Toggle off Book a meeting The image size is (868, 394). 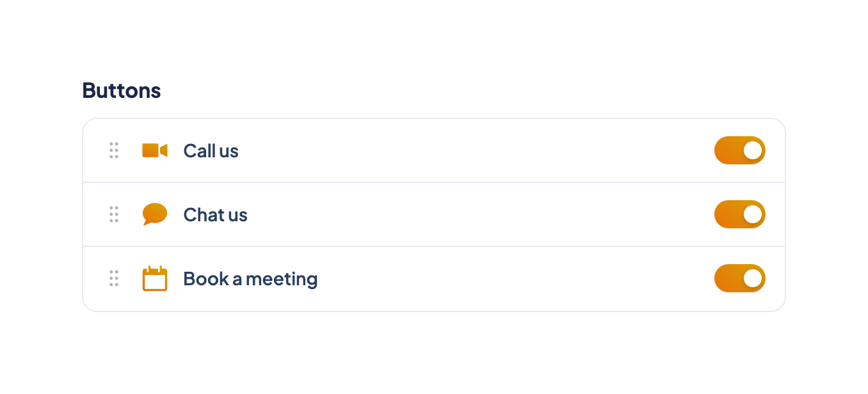(739, 278)
